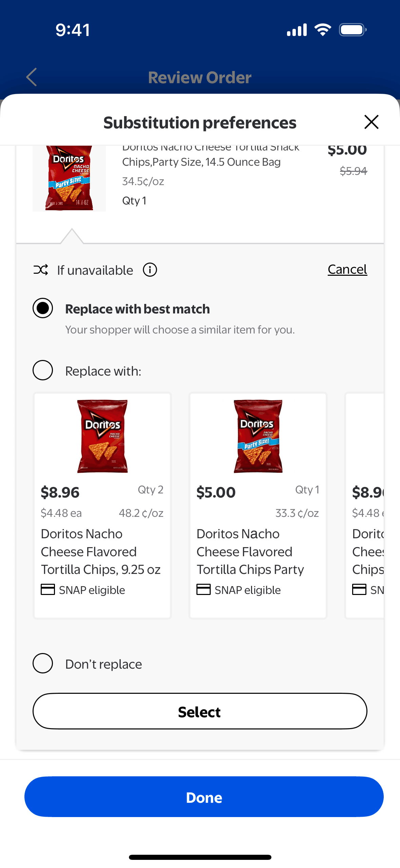
Task: Tap the Review Order header title
Action: 200,77
